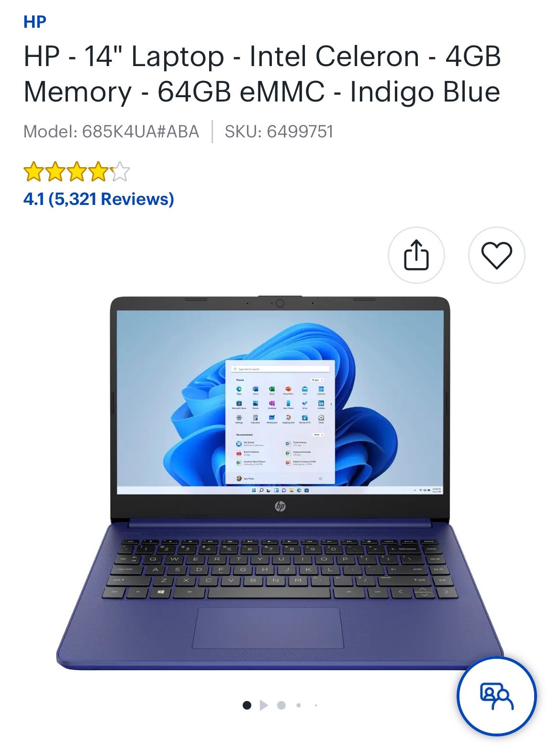
Task: Open the HP brand link
Action: click(35, 22)
